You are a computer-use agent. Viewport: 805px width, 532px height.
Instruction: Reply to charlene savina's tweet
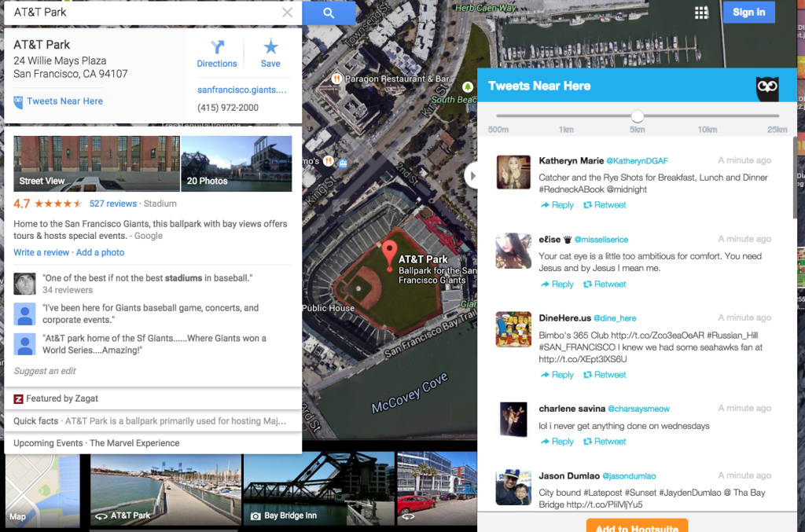557,442
